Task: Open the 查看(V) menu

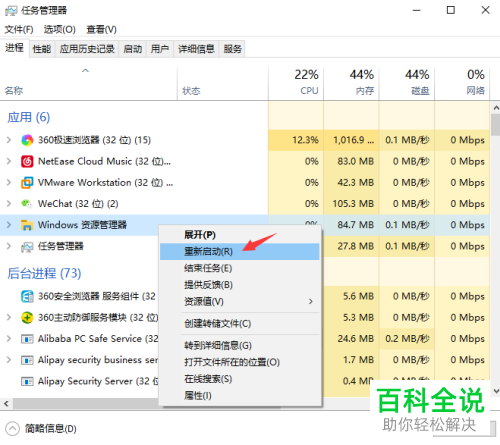Action: [x=101, y=30]
